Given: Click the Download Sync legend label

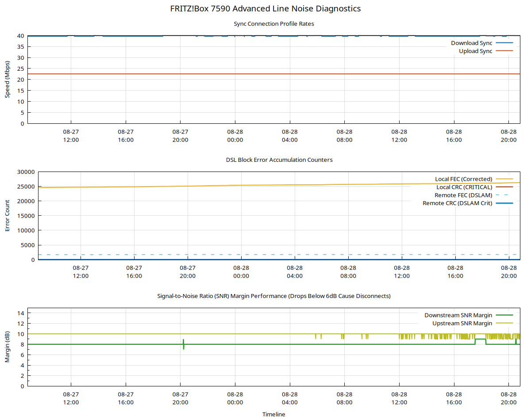Looking at the screenshot, I should pyautogui.click(x=472, y=43).
